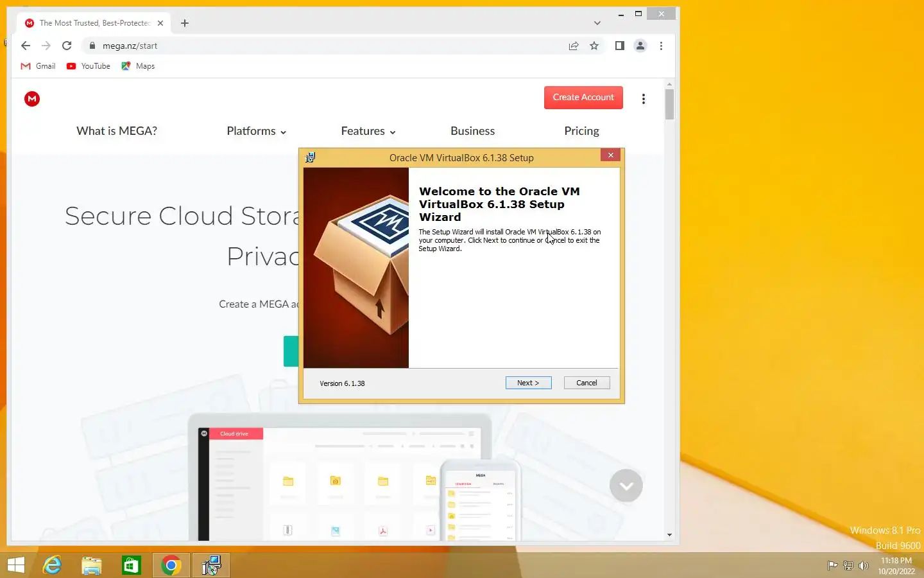Viewport: 924px width, 578px height.
Task: Open the Chrome profile avatar
Action: pyautogui.click(x=640, y=46)
